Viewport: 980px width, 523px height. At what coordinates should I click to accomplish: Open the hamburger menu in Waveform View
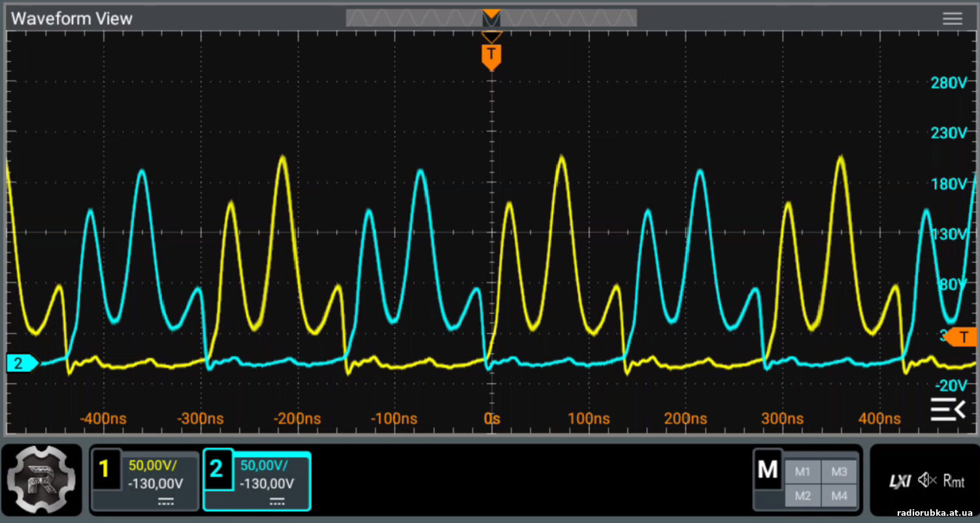point(952,18)
